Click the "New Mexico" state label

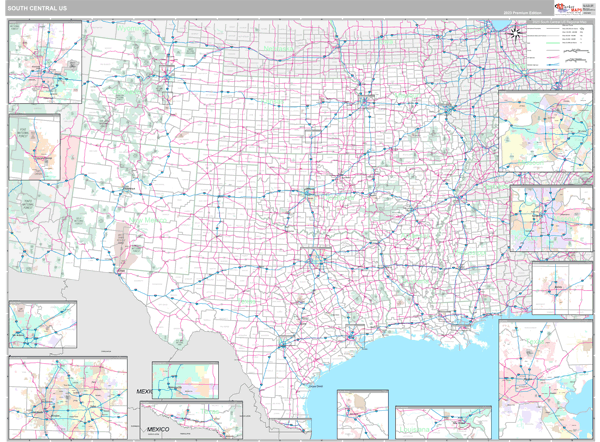tap(148, 220)
